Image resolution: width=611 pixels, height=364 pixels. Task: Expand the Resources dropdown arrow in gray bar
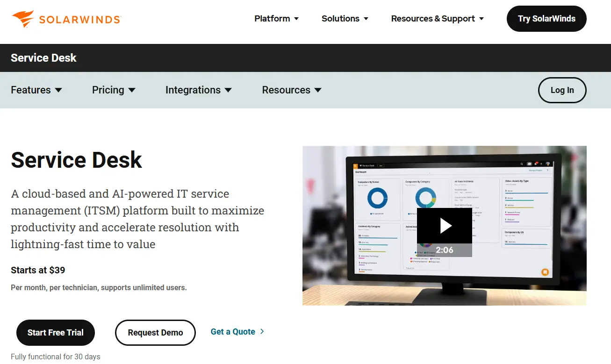[318, 90]
